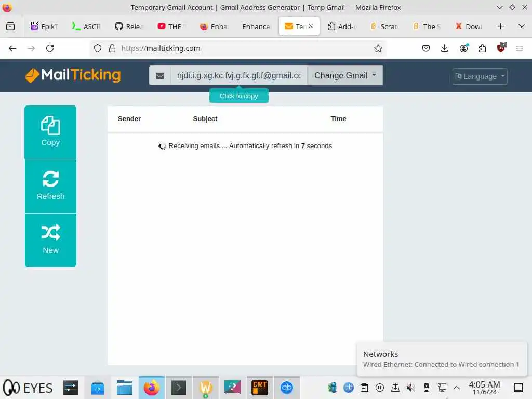The image size is (532, 399).
Task: Save page to Pocket
Action: [x=426, y=48]
